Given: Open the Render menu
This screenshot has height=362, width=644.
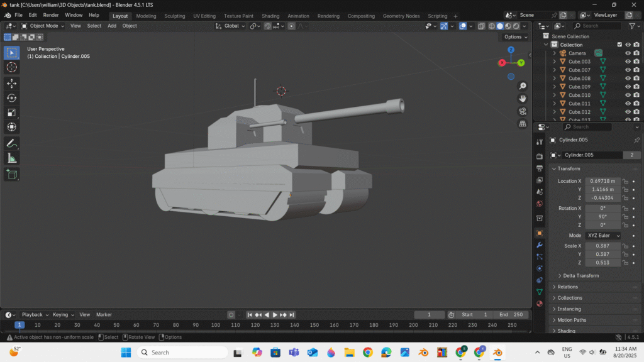Looking at the screenshot, I should coord(51,15).
